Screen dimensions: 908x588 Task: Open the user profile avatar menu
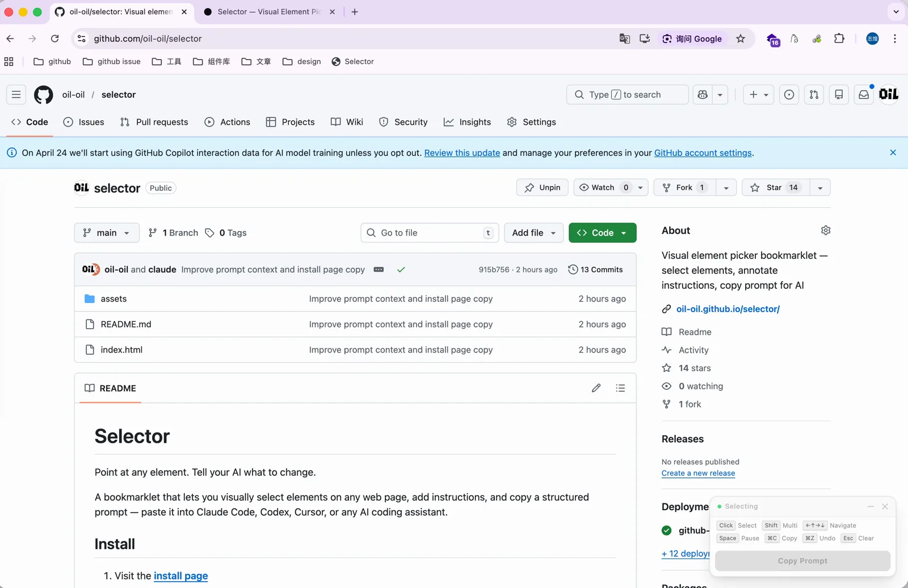click(889, 95)
